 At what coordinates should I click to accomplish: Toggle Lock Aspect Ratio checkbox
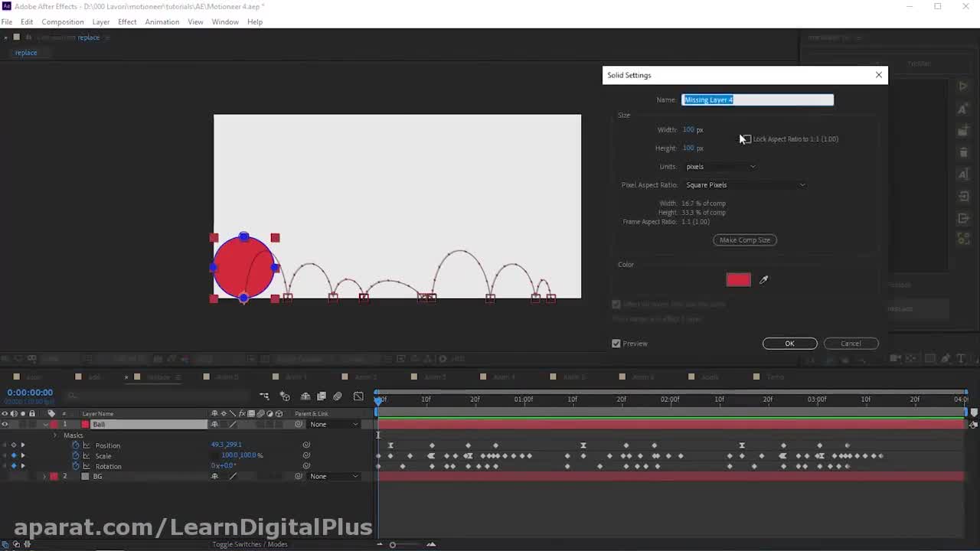point(746,139)
